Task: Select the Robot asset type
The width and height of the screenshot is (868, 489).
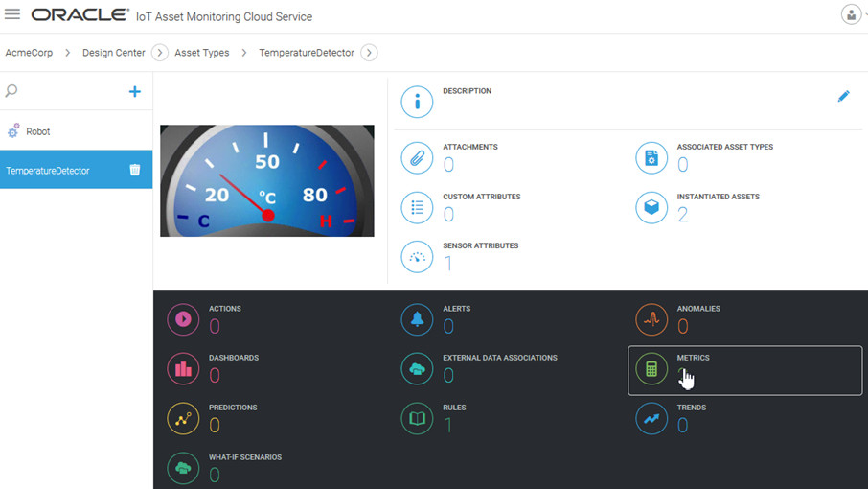Action: [76, 131]
